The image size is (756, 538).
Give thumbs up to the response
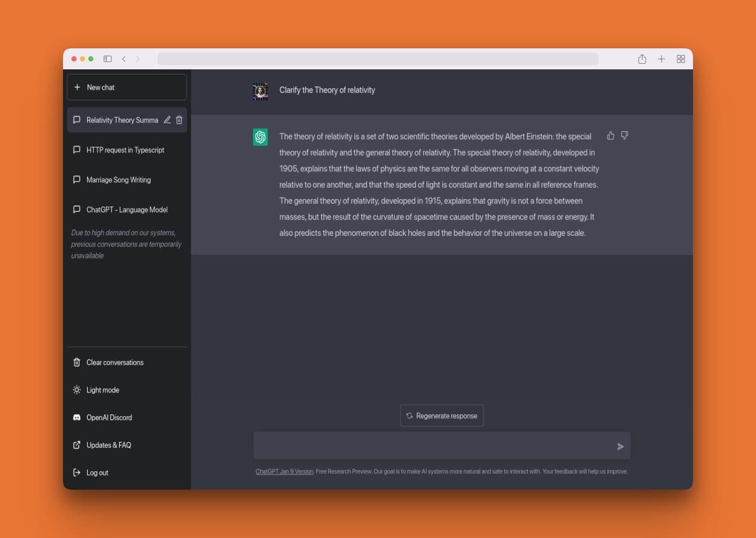[611, 136]
